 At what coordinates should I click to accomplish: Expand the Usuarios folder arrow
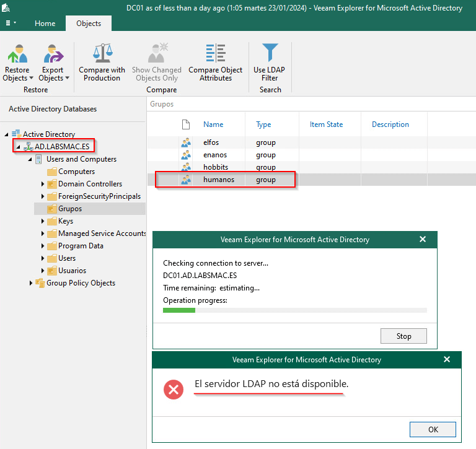point(43,271)
